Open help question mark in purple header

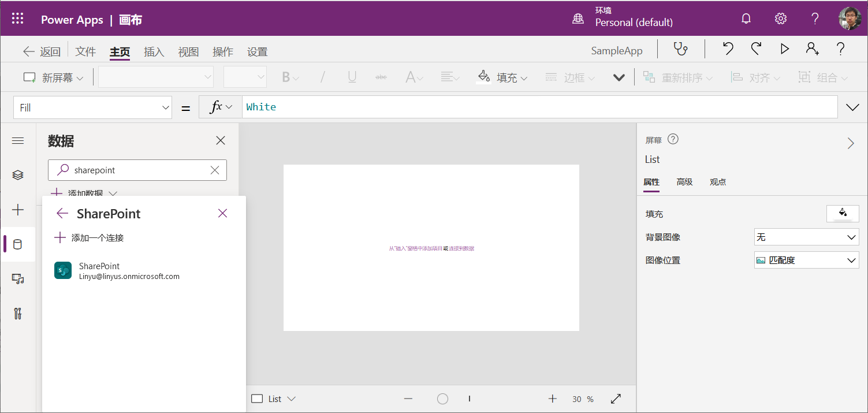point(815,18)
